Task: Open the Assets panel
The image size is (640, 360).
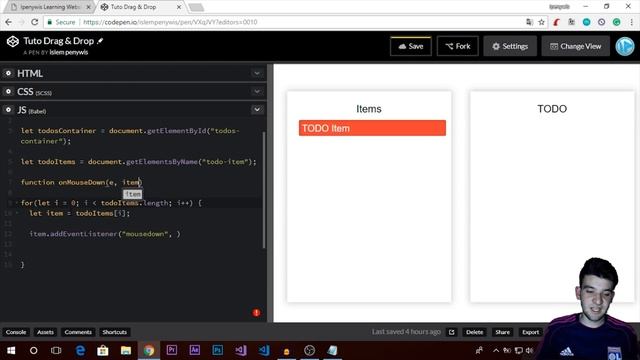Action: point(45,332)
